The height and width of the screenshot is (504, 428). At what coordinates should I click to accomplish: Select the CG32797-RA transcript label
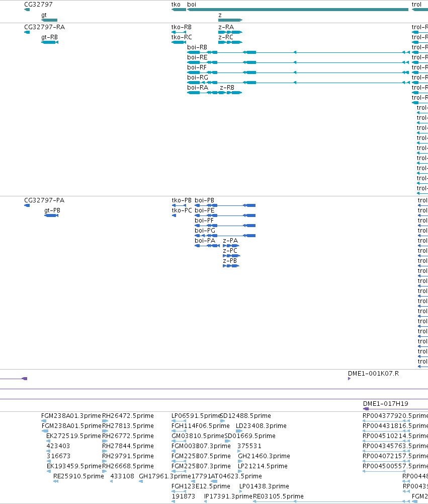[x=45, y=27]
